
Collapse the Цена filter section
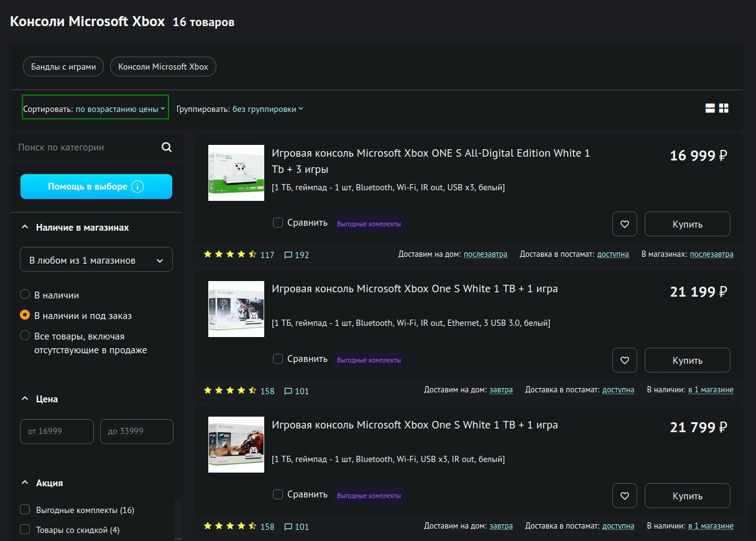pyautogui.click(x=25, y=399)
